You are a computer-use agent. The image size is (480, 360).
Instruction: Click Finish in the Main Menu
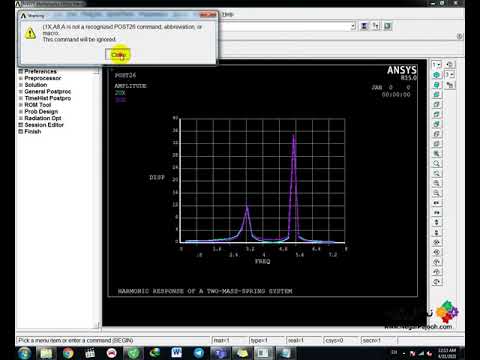33,131
